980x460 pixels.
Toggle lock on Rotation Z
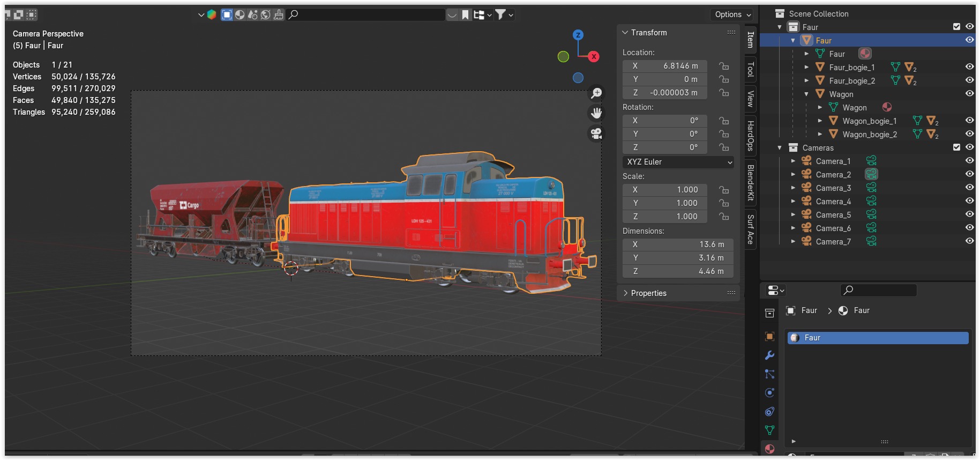(724, 147)
